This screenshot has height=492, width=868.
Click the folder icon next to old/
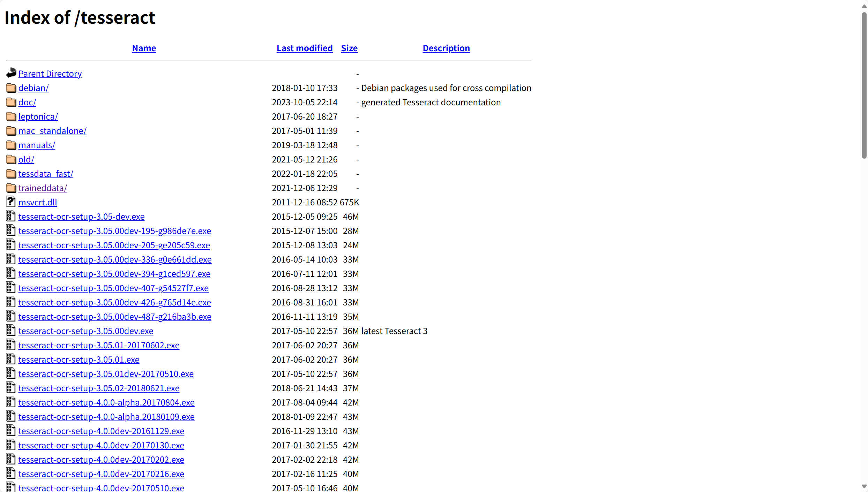(x=11, y=159)
